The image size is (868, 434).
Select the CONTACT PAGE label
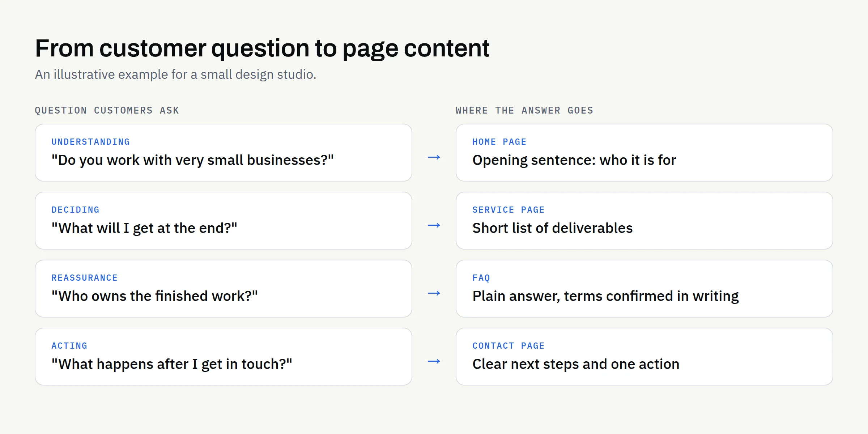(x=508, y=346)
